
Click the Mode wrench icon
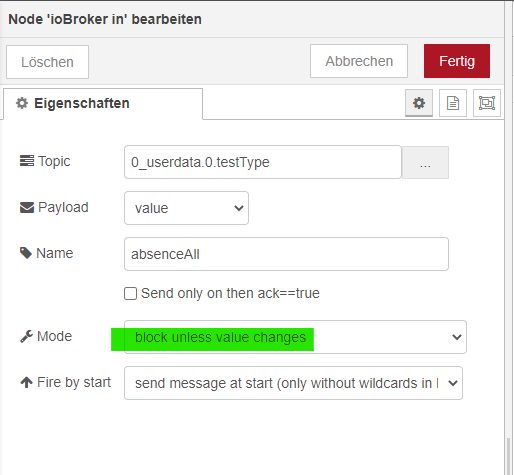tap(26, 336)
